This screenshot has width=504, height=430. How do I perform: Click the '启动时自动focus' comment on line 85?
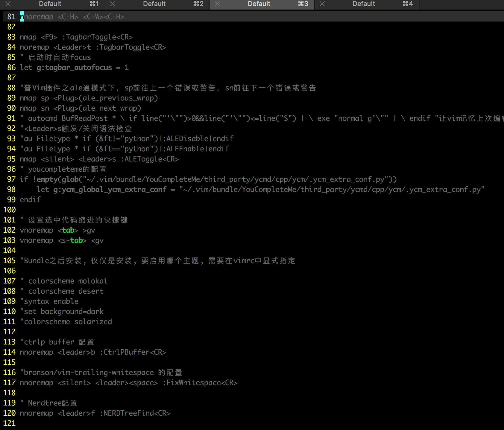click(x=55, y=57)
